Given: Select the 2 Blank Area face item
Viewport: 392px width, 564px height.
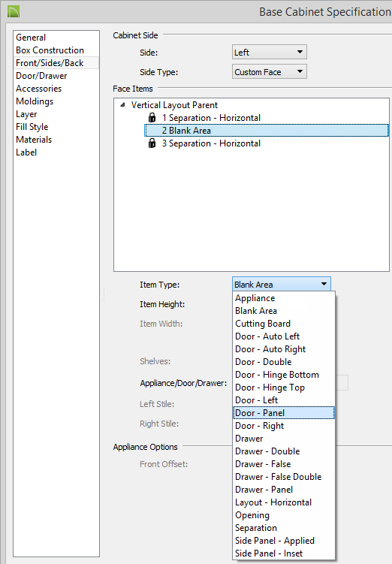Looking at the screenshot, I should pyautogui.click(x=267, y=130).
